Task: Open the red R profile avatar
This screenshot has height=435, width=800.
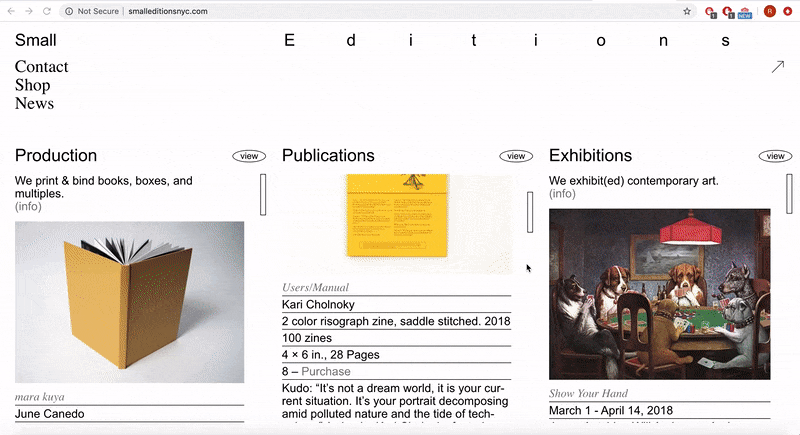Action: click(x=770, y=11)
